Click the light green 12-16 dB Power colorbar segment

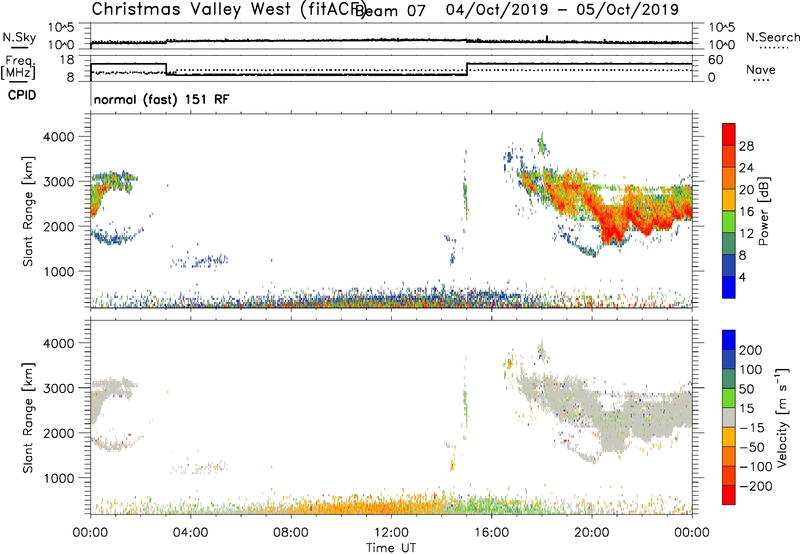tap(729, 222)
